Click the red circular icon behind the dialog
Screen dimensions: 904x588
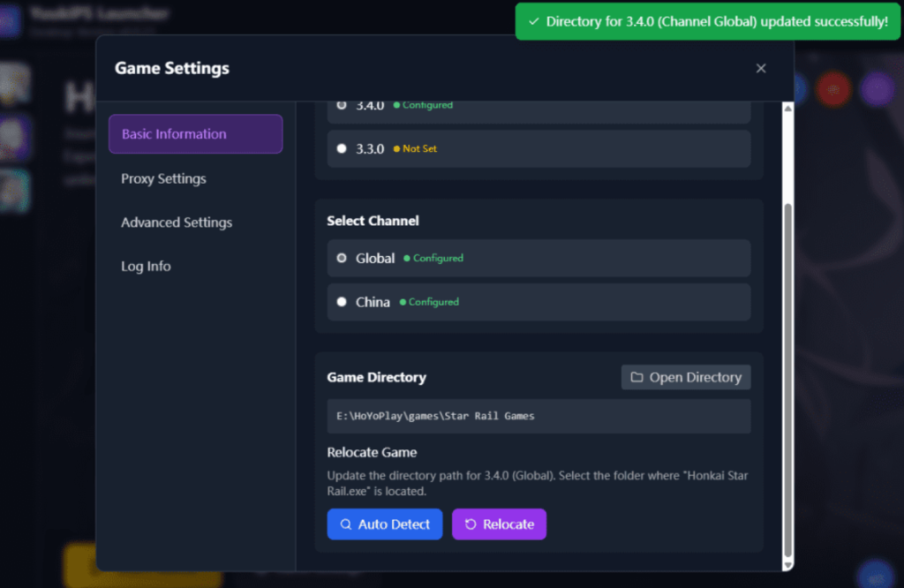[x=832, y=88]
